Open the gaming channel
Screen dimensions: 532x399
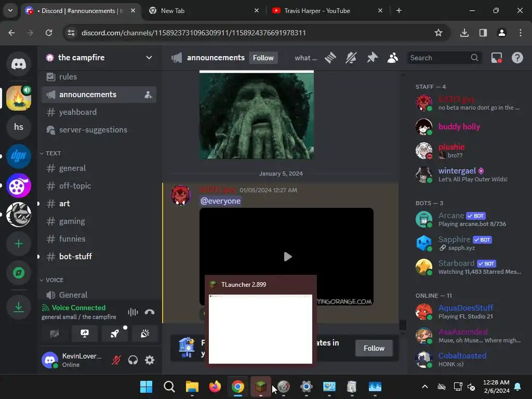99,221
